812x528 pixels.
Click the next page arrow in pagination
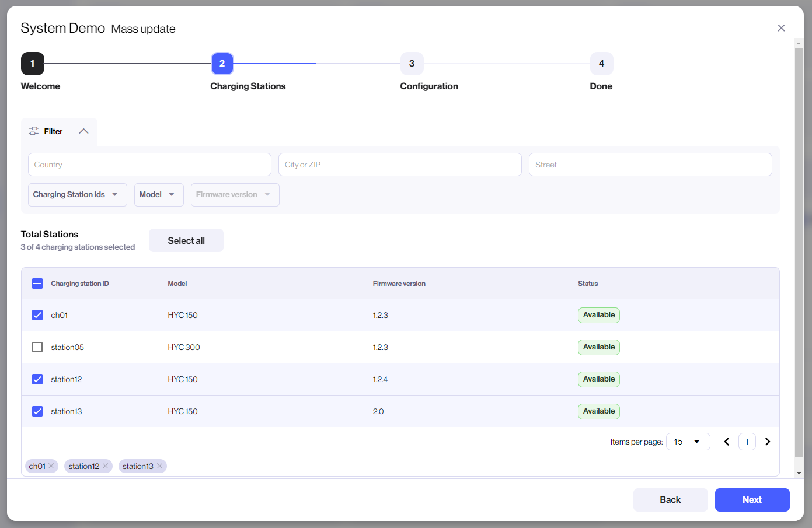(x=768, y=442)
